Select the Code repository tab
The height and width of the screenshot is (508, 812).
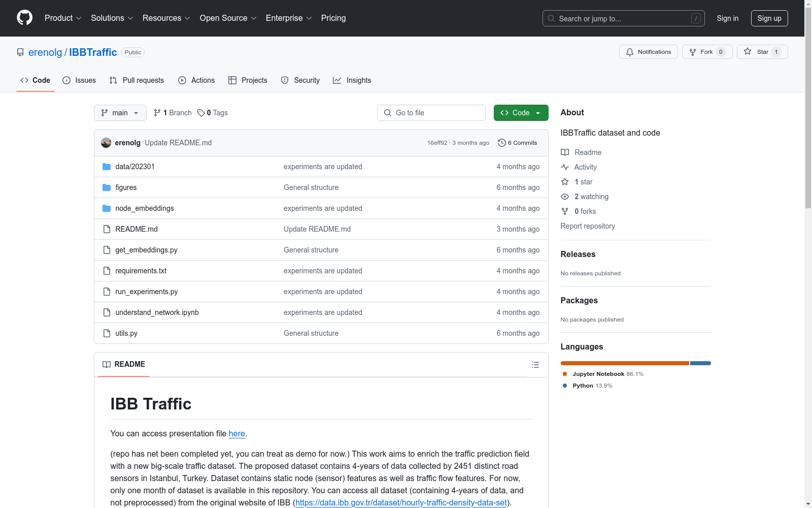click(36, 80)
